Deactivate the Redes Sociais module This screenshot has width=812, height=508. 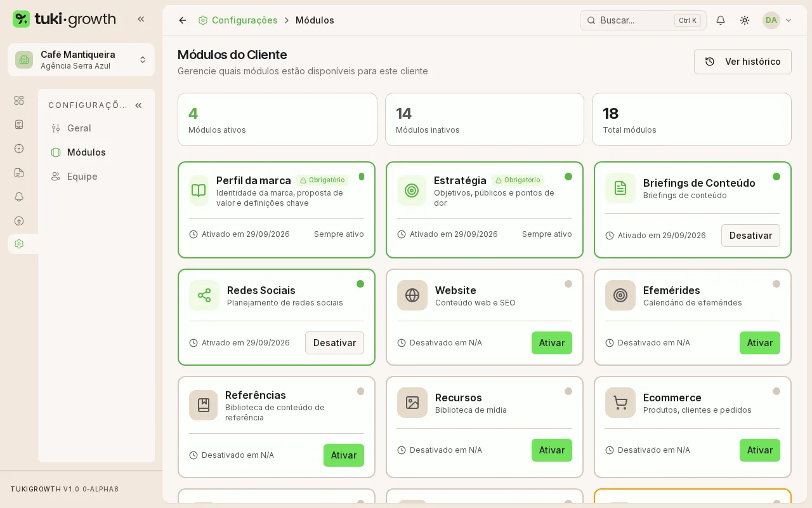pos(334,343)
